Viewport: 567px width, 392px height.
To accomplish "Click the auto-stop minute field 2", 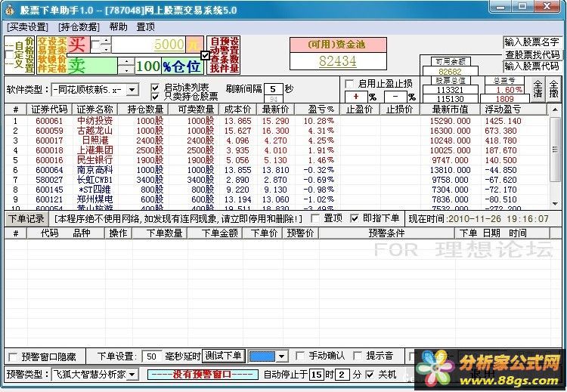I will (342, 375).
